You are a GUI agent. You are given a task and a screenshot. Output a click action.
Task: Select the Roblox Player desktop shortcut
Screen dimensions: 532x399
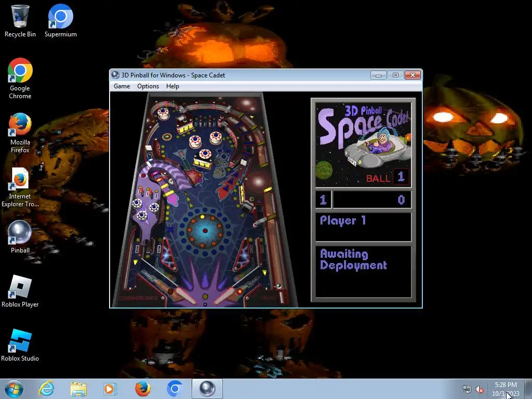click(20, 291)
